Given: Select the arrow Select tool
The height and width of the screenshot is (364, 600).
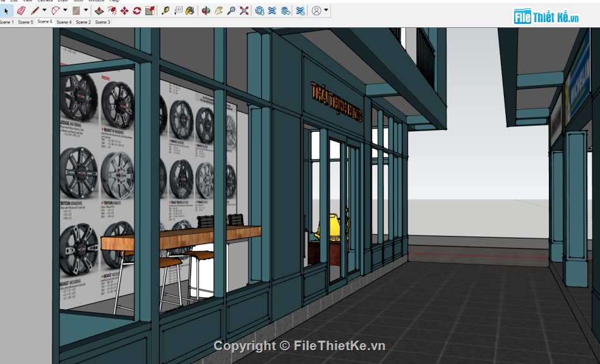Looking at the screenshot, I should pos(6,11).
